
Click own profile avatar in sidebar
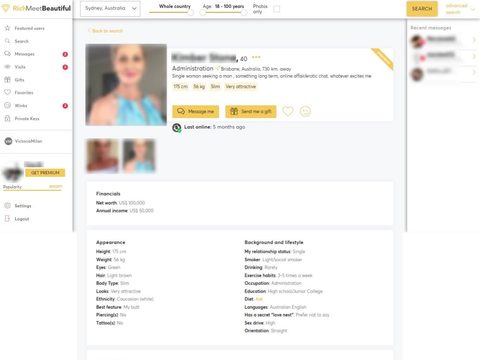pos(13,172)
